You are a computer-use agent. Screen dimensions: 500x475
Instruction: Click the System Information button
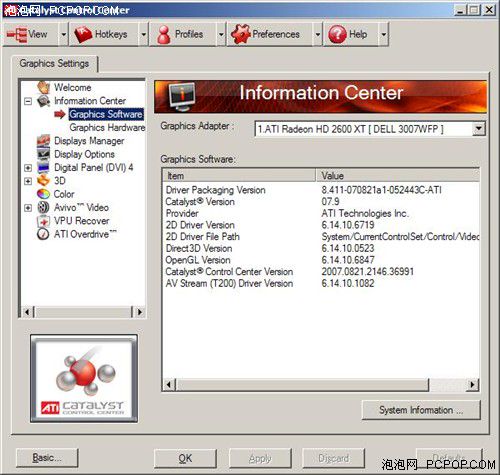pos(421,410)
